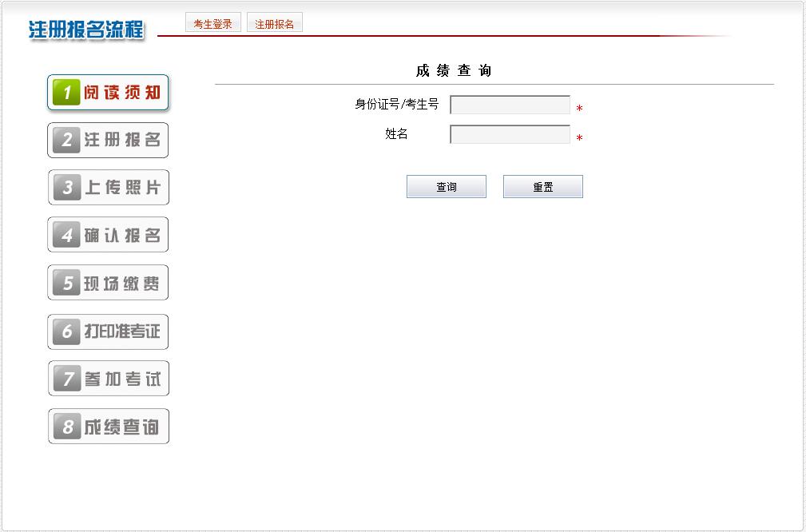The image size is (806, 532).
Task: Click the 姓名 field label
Action: [396, 134]
